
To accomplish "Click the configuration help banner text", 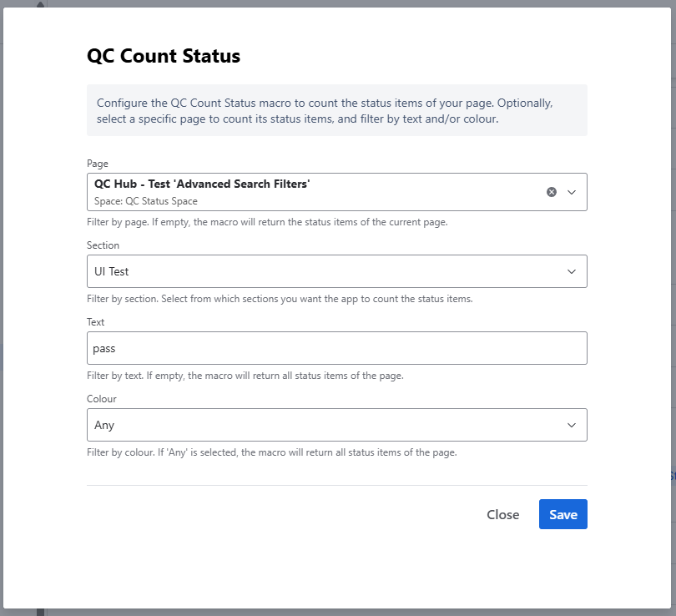I will click(334, 109).
